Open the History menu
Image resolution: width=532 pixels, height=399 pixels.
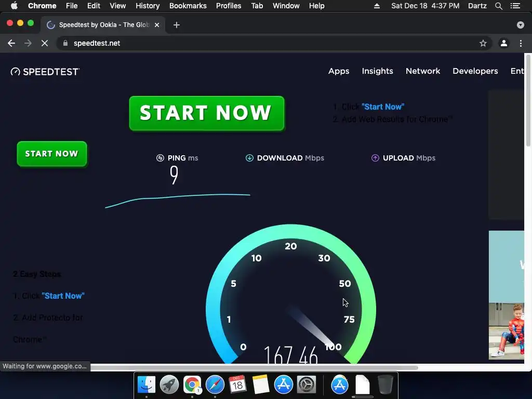[148, 6]
